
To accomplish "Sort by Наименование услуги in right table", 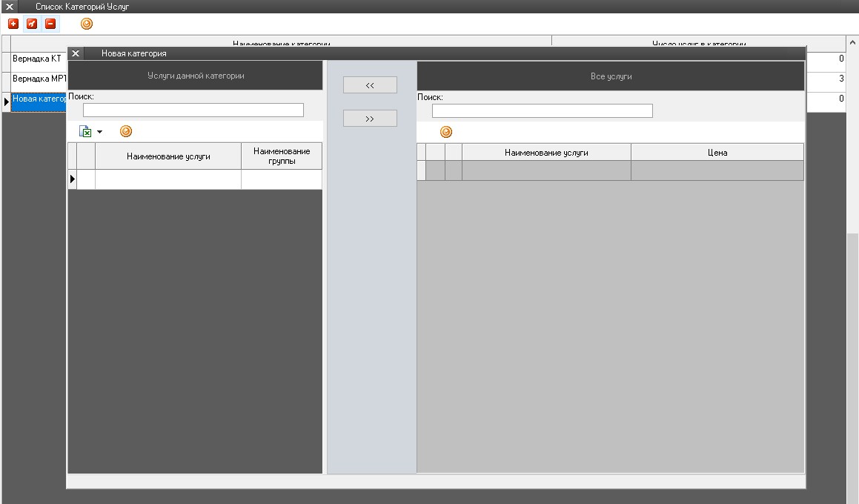I will [x=546, y=153].
